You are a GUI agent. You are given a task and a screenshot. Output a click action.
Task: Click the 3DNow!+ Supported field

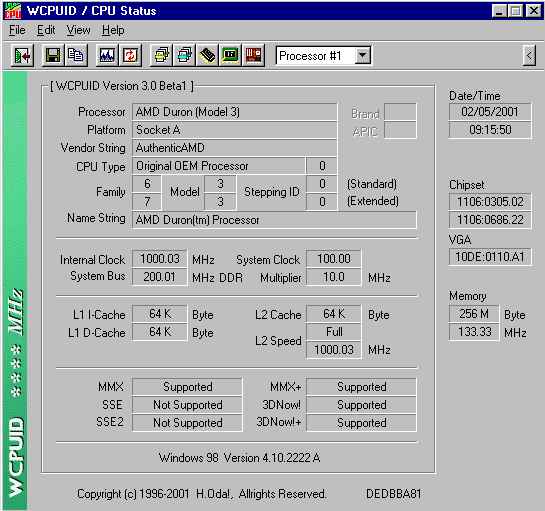(361, 423)
